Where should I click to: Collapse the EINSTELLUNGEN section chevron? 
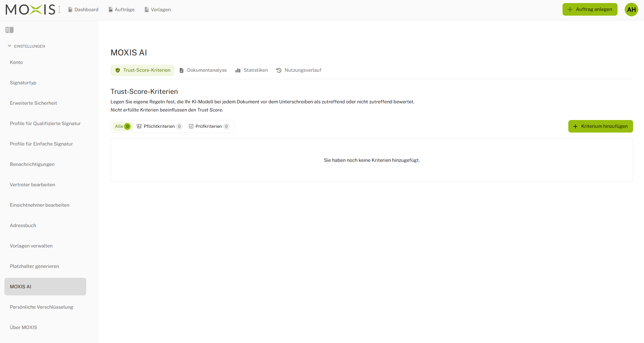(10, 46)
